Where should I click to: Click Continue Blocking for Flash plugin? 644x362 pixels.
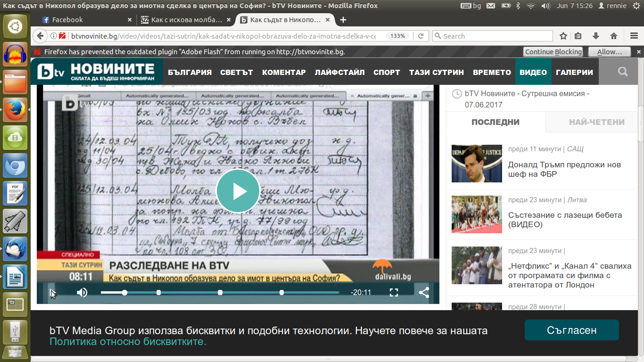tap(553, 52)
